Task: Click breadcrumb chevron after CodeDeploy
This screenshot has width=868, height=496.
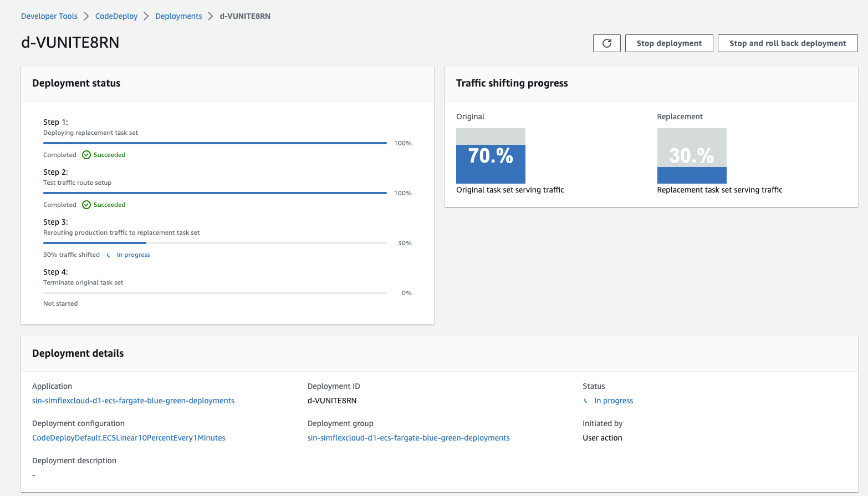Action: [x=146, y=16]
